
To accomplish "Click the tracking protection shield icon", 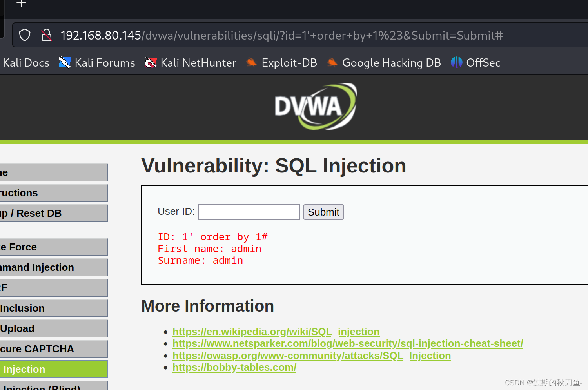I will pos(25,35).
